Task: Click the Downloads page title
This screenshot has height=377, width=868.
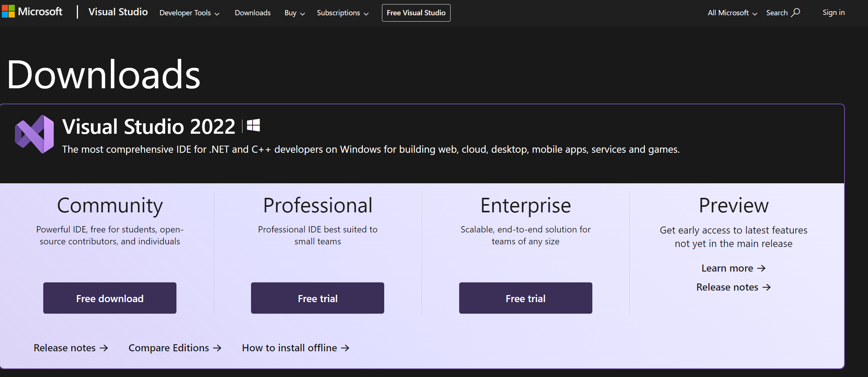Action: click(104, 75)
